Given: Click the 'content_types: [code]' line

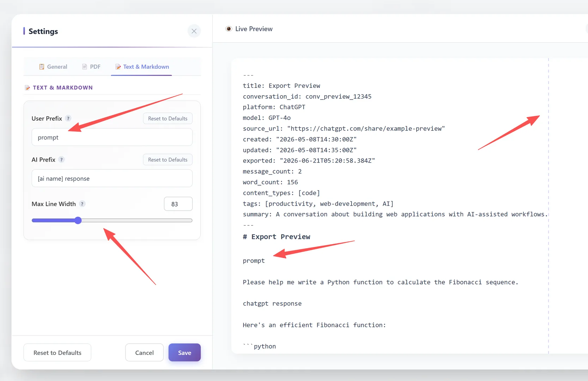Looking at the screenshot, I should (281, 193).
